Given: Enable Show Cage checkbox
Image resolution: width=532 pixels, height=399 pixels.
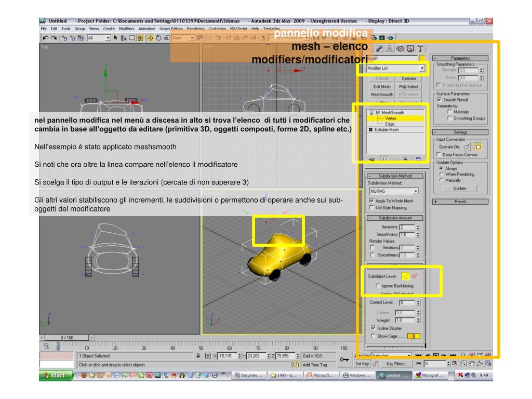Looking at the screenshot, I should tap(373, 336).
